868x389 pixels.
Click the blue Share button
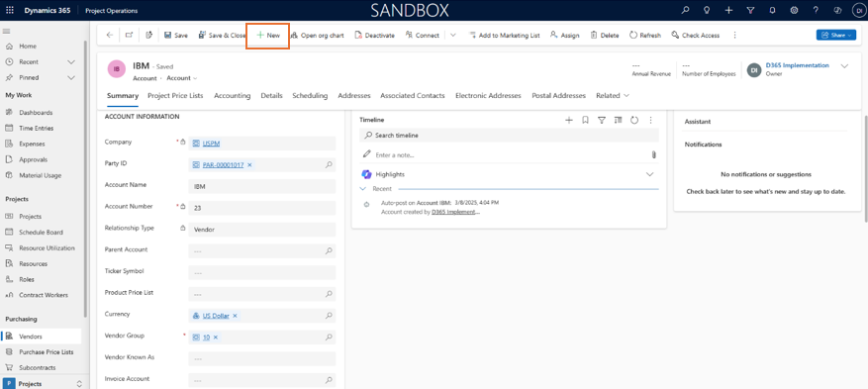(x=836, y=35)
